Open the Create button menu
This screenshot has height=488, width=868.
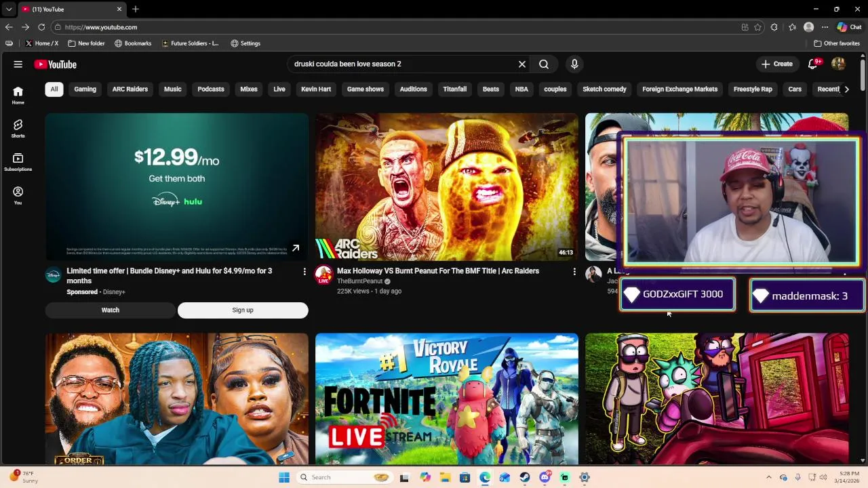click(x=777, y=64)
